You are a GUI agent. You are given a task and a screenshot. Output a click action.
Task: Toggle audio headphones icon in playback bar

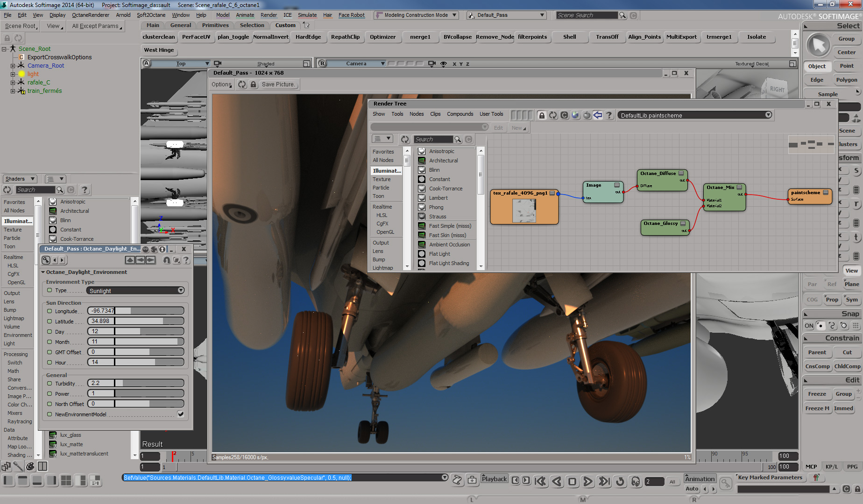coord(636,482)
